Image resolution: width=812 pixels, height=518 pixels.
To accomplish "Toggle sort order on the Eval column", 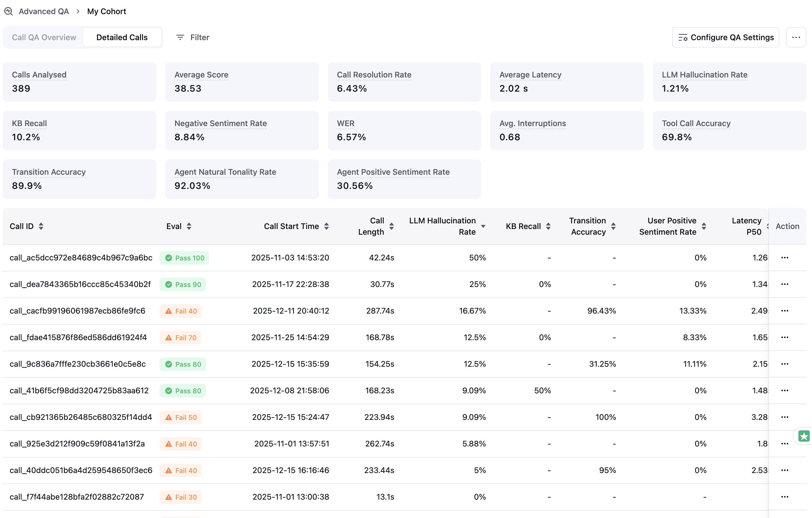I will pyautogui.click(x=189, y=226).
